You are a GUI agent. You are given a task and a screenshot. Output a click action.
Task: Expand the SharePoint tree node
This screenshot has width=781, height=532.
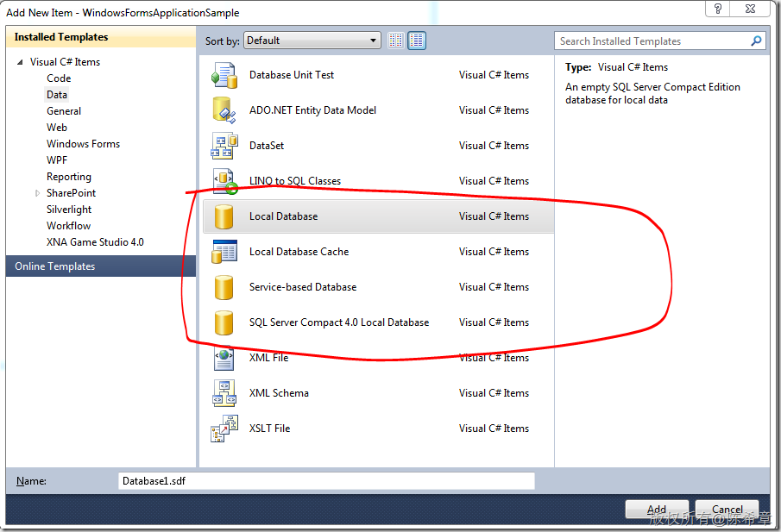point(37,193)
